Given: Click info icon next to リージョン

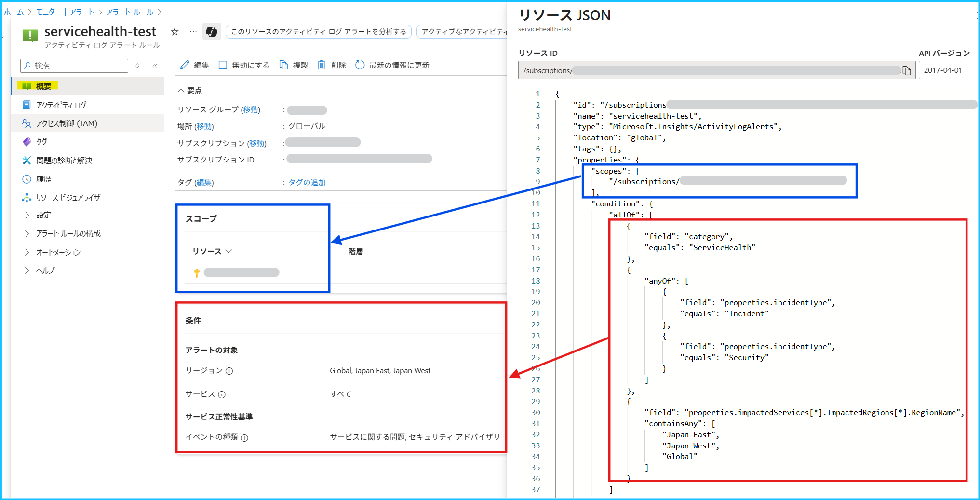Looking at the screenshot, I should point(229,371).
